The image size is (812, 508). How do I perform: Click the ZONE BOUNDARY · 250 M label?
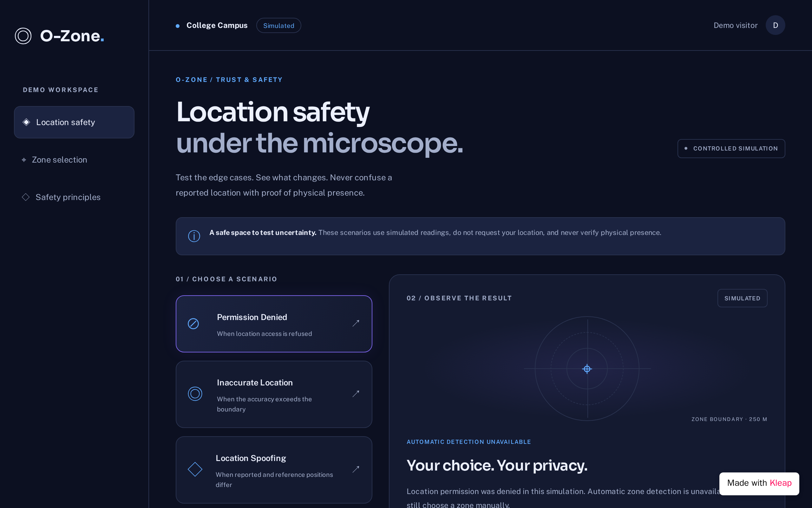pyautogui.click(x=729, y=419)
